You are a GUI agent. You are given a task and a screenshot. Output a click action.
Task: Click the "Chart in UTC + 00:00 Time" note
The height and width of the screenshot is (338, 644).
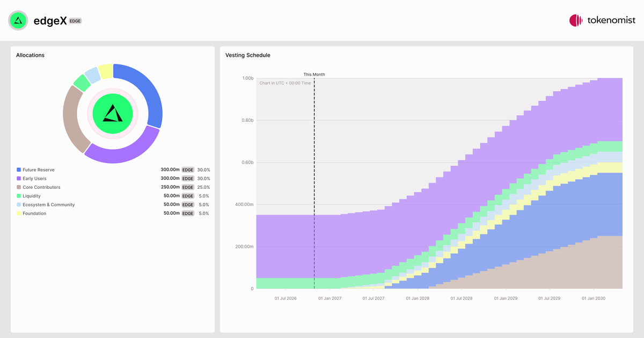pyautogui.click(x=285, y=83)
